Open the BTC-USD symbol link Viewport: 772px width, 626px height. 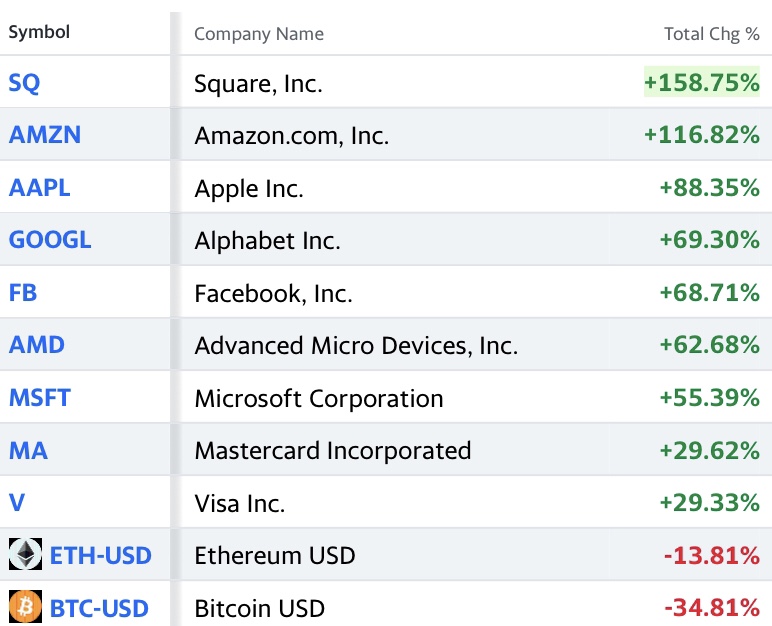pyautogui.click(x=99, y=608)
